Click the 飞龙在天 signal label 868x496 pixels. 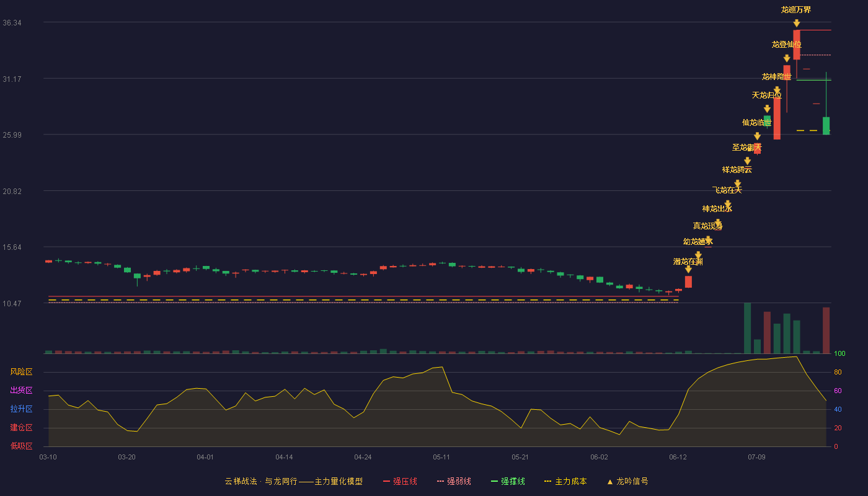click(x=727, y=190)
